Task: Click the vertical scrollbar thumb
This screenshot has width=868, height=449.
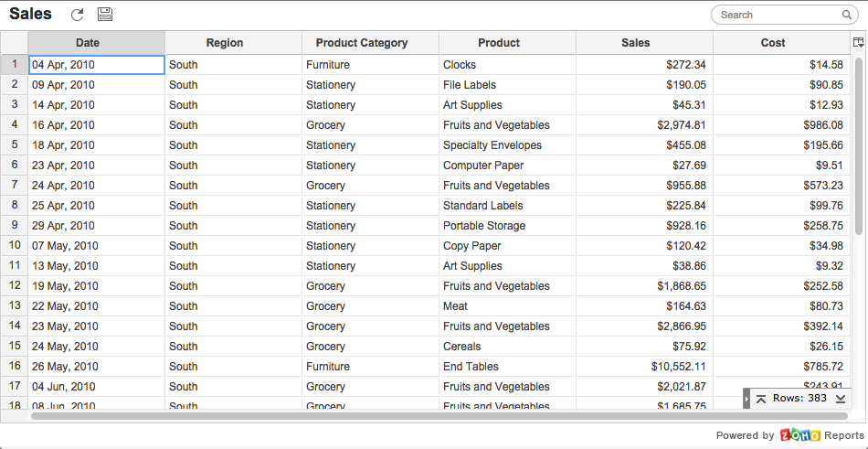Action: (x=859, y=146)
